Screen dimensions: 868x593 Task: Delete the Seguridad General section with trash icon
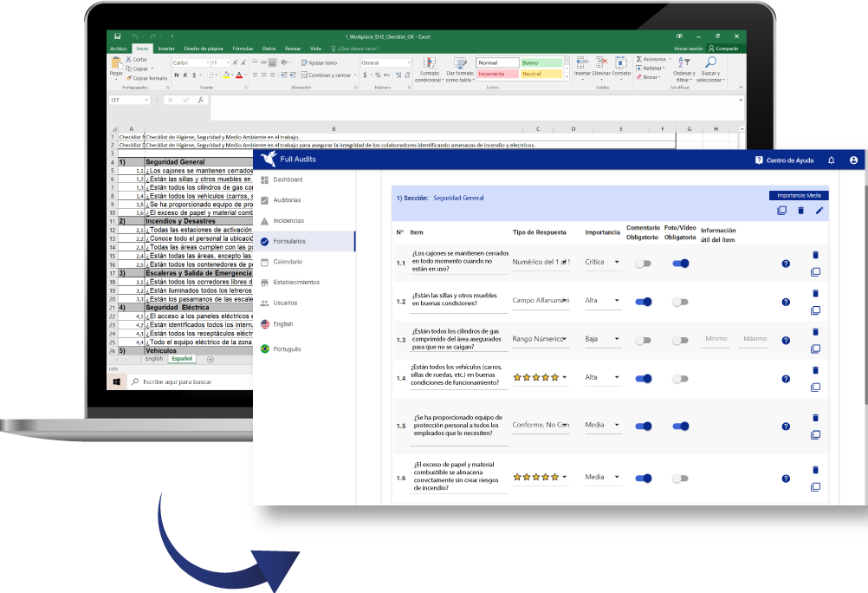[800, 211]
